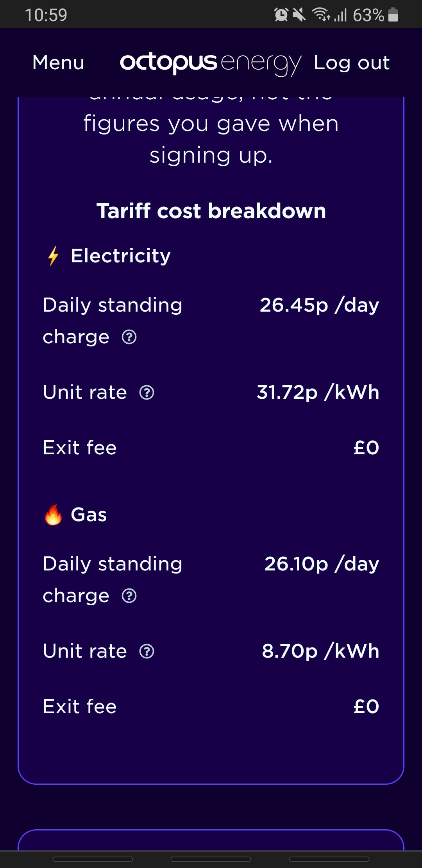This screenshot has height=868, width=422.
Task: Open help for electricity daily standing charge
Action: click(129, 337)
